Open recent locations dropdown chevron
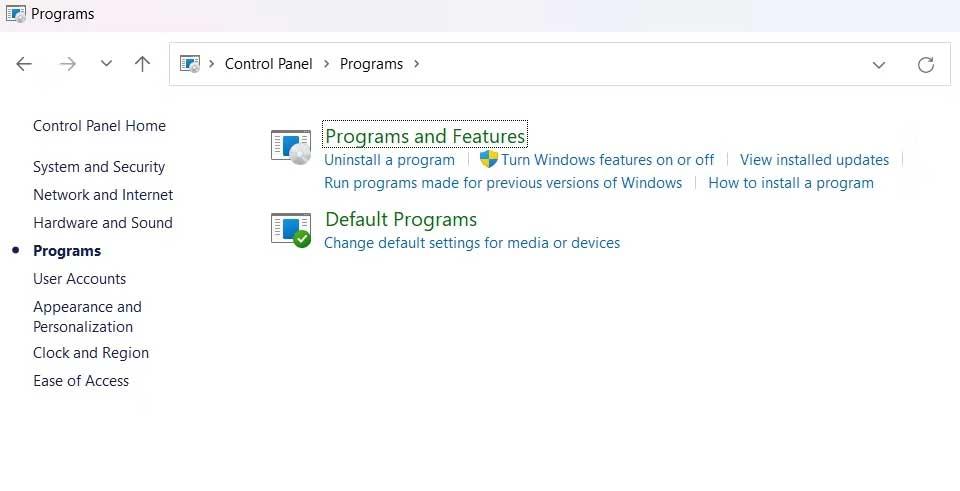 (x=106, y=64)
